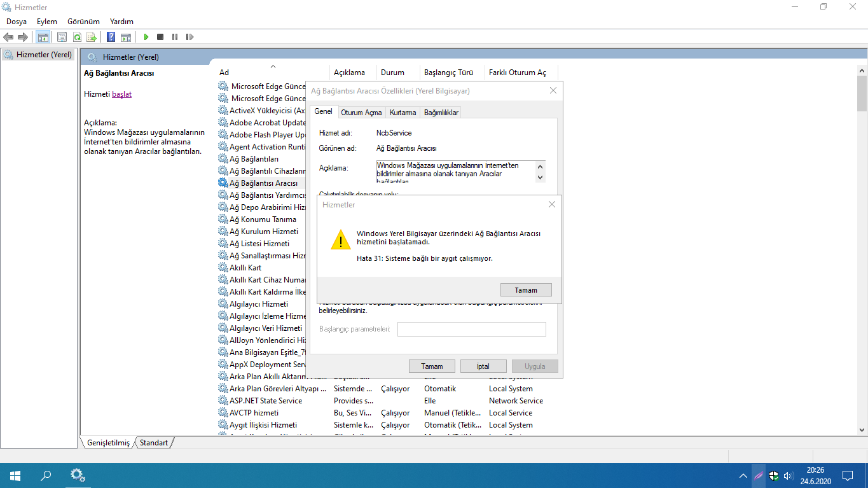
Task: Click İptal in the properties dialog
Action: 483,366
